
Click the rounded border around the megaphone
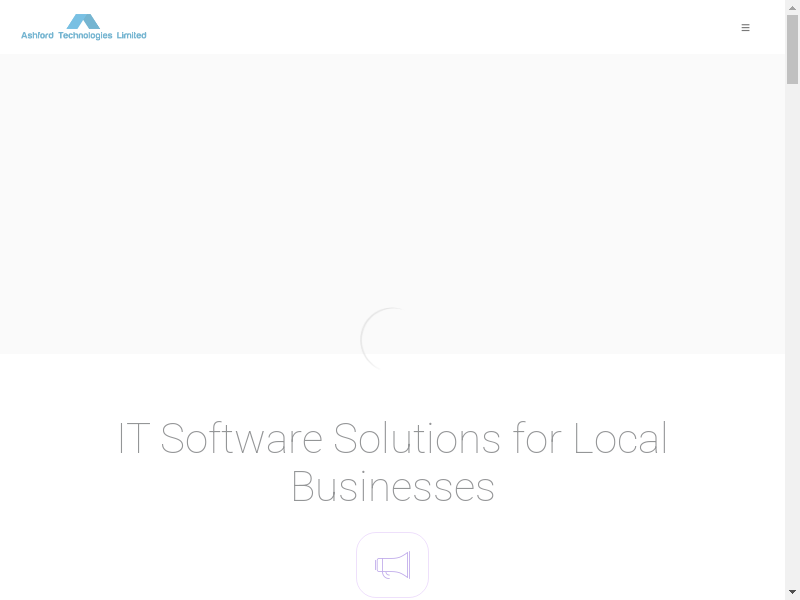point(358,565)
